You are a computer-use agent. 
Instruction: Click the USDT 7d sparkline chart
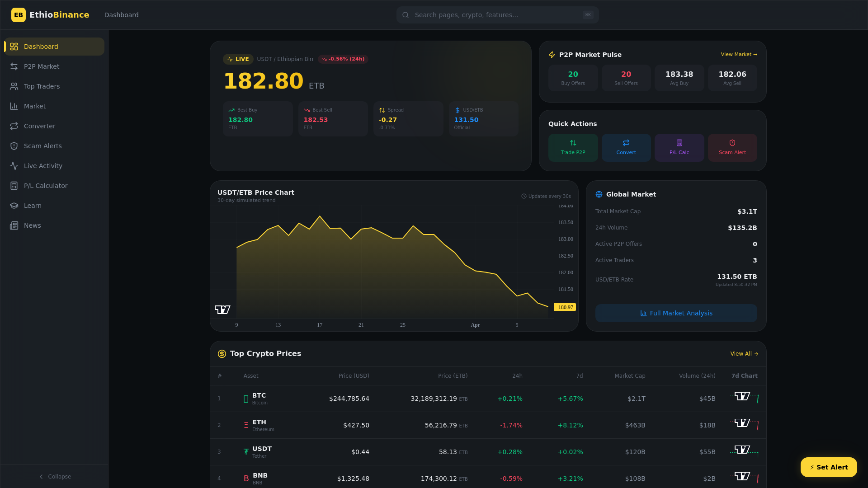pyautogui.click(x=744, y=451)
